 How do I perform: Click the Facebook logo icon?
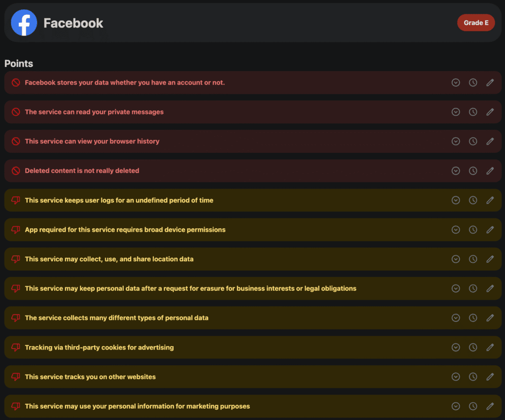click(24, 23)
